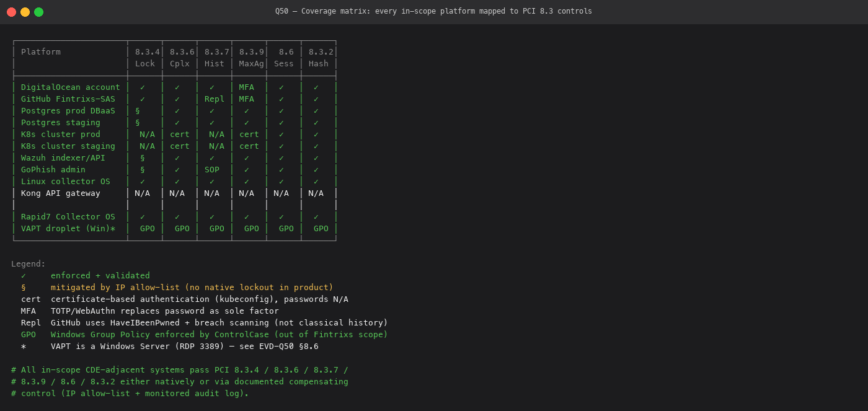The height and width of the screenshot is (411, 868).
Task: Click the Hash GPO cell for VAPT droplet
Action: pyautogui.click(x=321, y=229)
